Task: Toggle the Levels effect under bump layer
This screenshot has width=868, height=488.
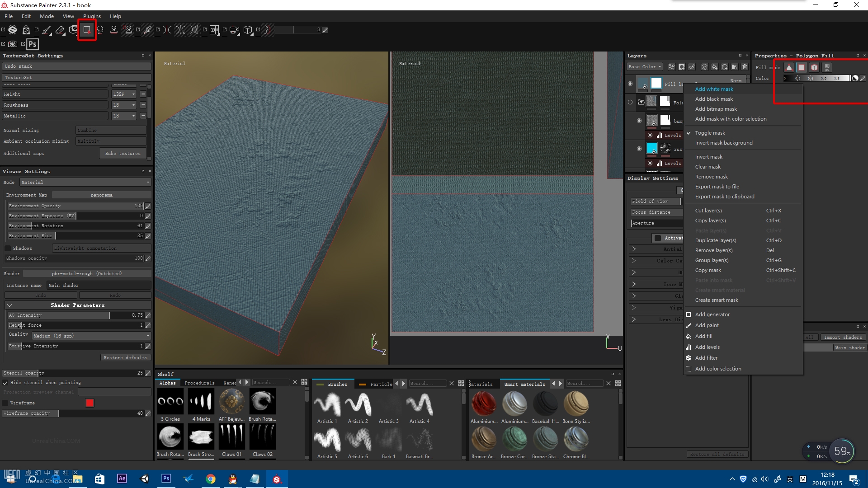Action: click(650, 135)
